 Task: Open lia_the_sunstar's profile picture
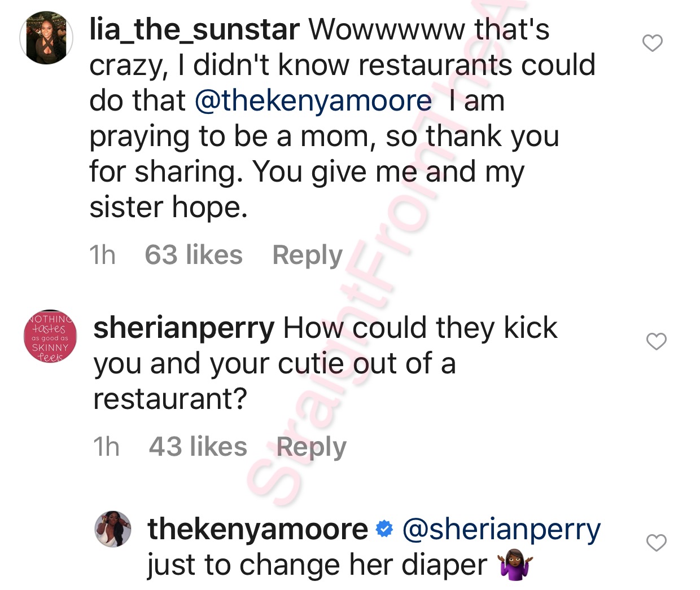(x=46, y=38)
